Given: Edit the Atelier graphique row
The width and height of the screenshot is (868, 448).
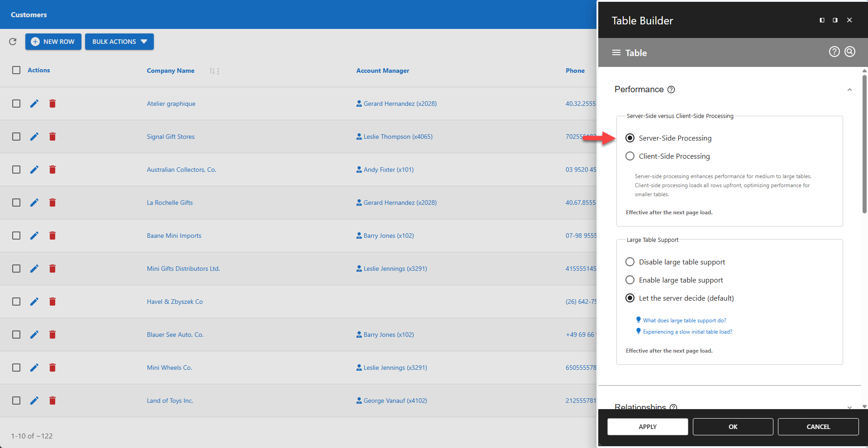Looking at the screenshot, I should click(x=34, y=103).
